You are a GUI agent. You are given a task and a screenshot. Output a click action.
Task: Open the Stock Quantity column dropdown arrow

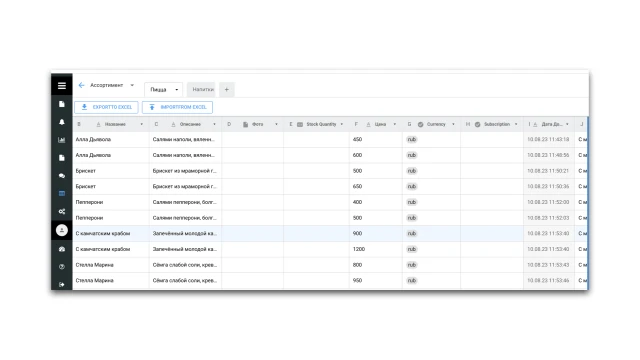[x=342, y=124]
